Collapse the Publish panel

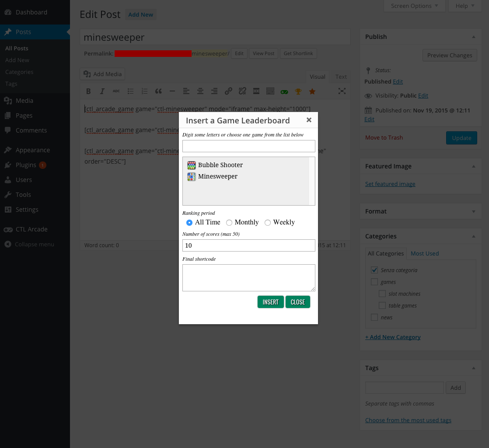tap(473, 37)
